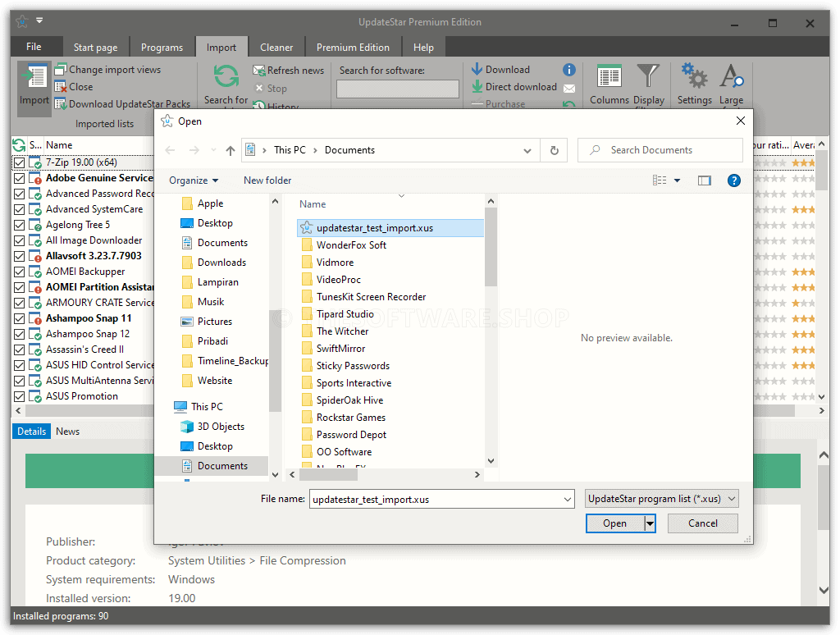Click the blue info icon in ribbon

(x=569, y=70)
